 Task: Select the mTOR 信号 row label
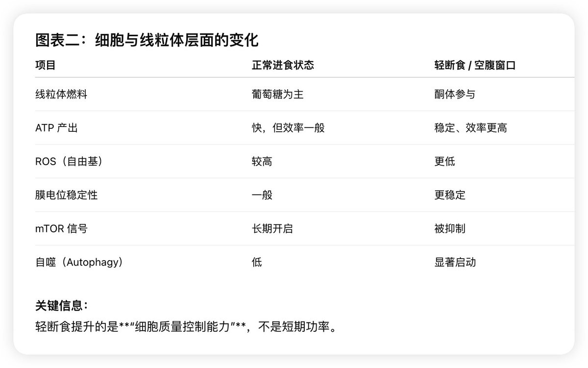61,228
